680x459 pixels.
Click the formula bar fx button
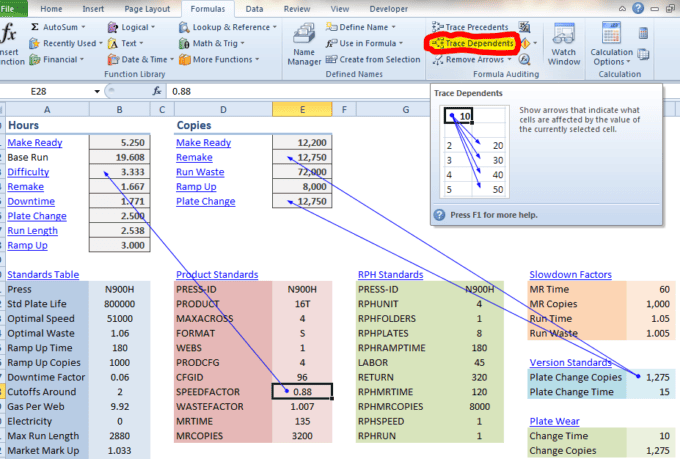click(157, 91)
